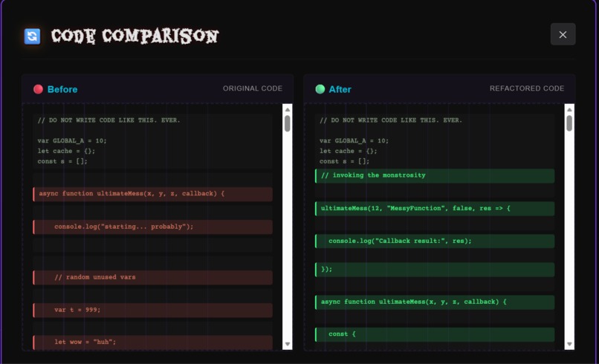The width and height of the screenshot is (599, 364).
Task: Click 'const s = [];' in After panel
Action: tap(344, 161)
